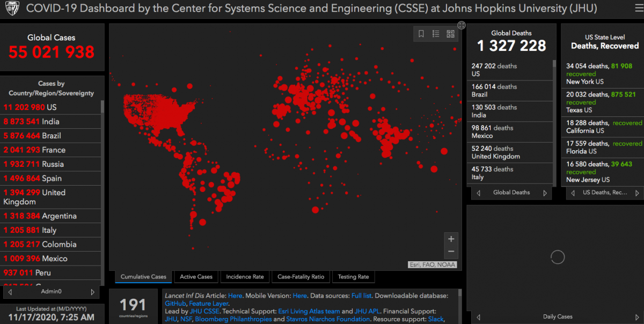Select '2 041 293 France' cases row
This screenshot has width=644, height=324.
pos(50,150)
